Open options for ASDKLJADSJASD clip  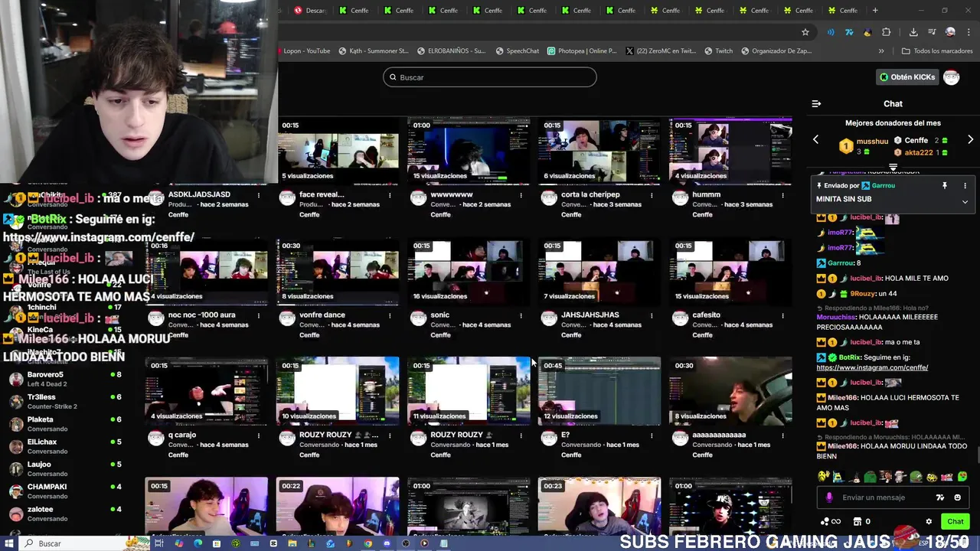point(259,195)
